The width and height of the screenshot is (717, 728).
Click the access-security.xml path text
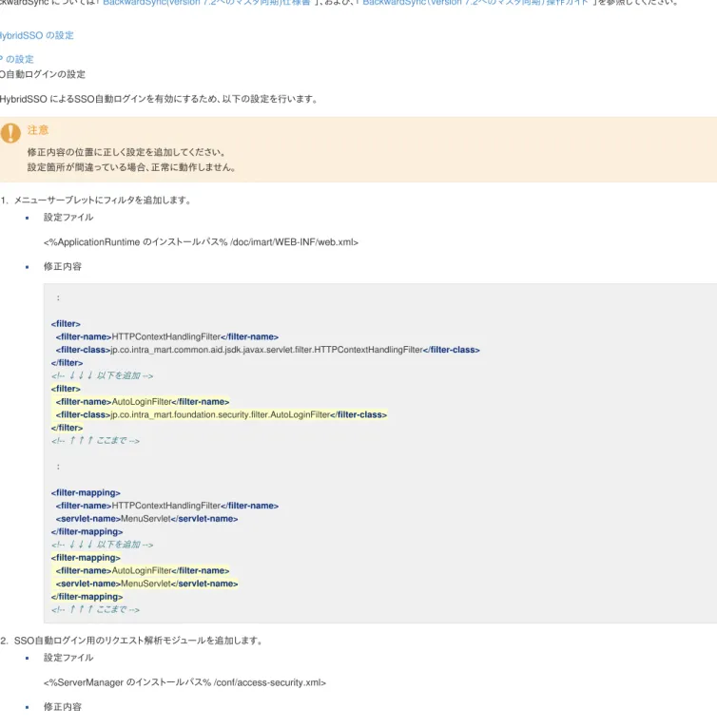pyautogui.click(x=184, y=682)
